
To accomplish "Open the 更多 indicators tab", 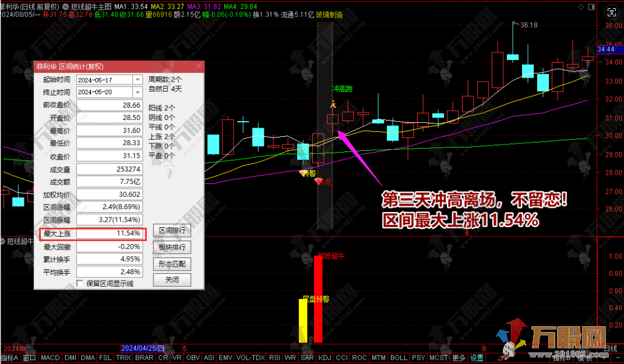I will [459, 358].
